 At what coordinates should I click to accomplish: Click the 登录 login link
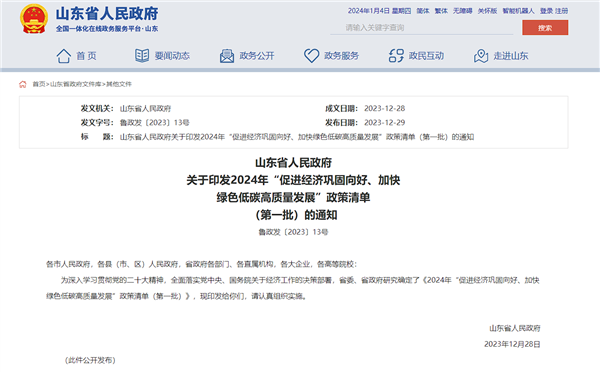pyautogui.click(x=546, y=11)
